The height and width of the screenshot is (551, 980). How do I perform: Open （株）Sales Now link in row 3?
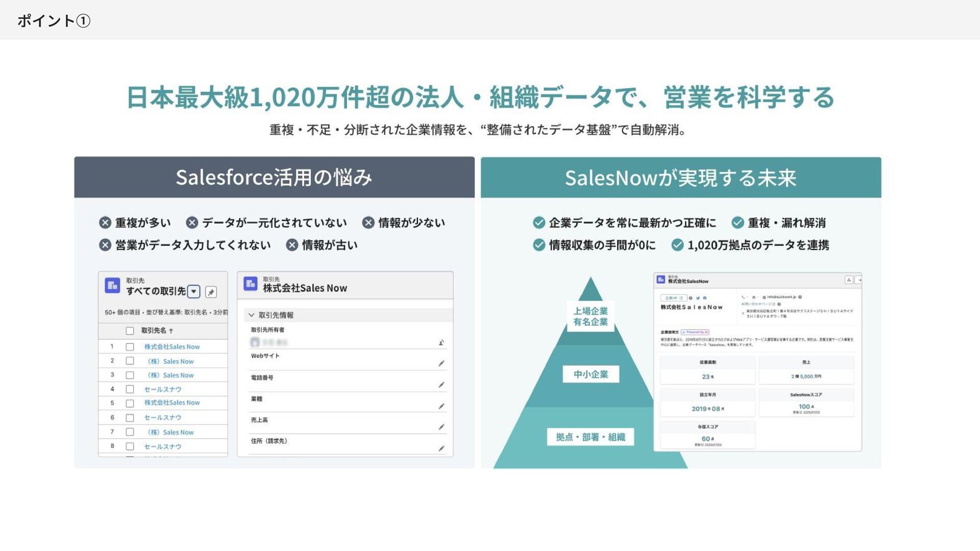[170, 375]
